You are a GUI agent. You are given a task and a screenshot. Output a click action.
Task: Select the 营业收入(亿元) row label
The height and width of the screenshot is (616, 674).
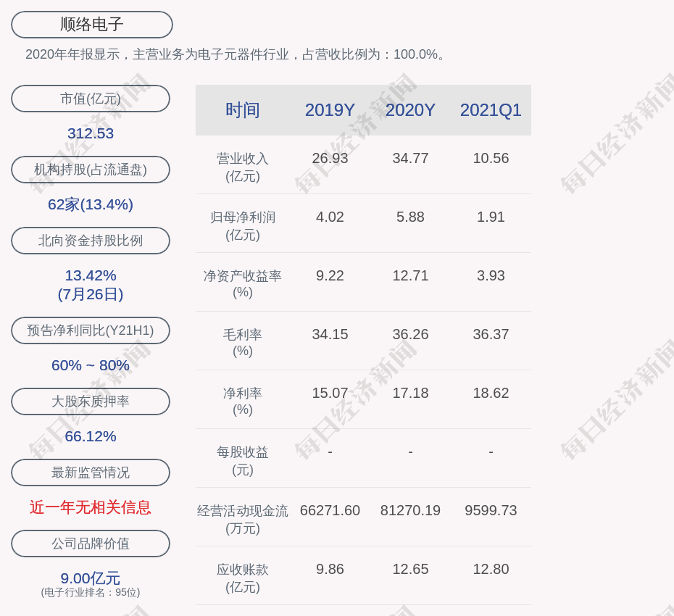click(243, 167)
